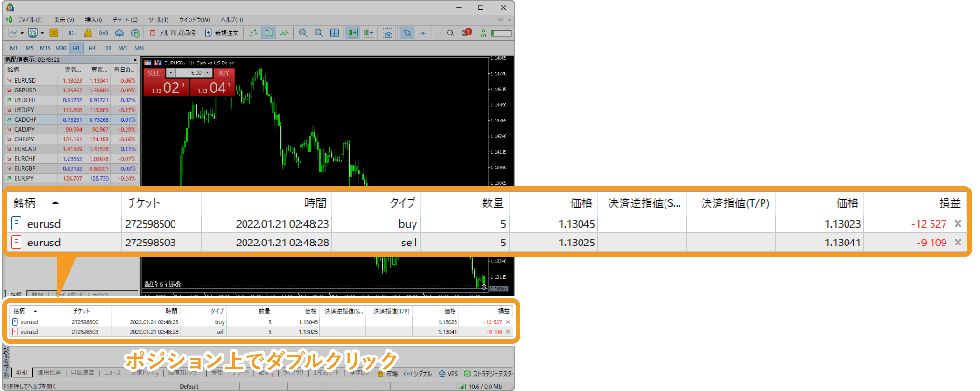The image size is (980, 391).
Task: Open the ファイル(F) menu
Action: click(30, 20)
